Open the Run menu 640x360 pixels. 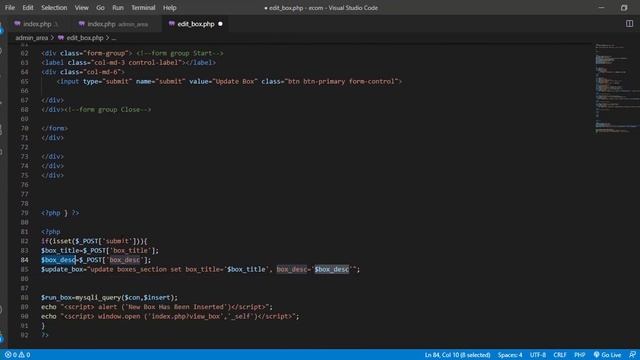click(x=118, y=8)
